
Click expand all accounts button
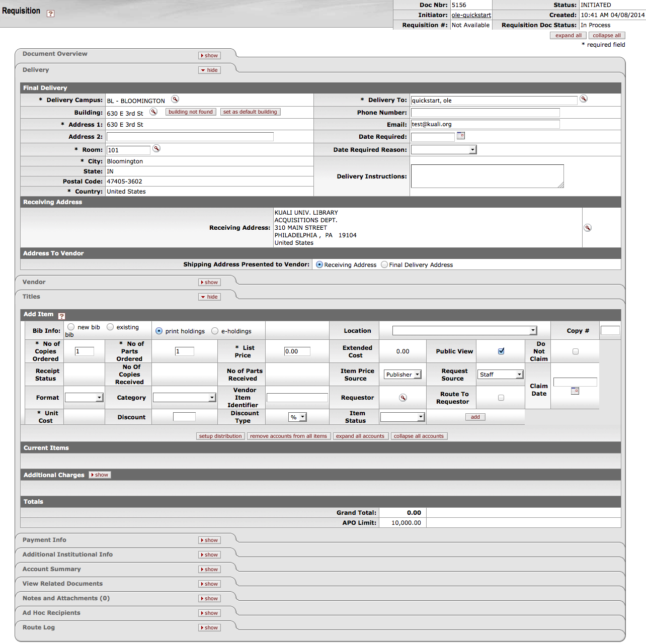(360, 436)
